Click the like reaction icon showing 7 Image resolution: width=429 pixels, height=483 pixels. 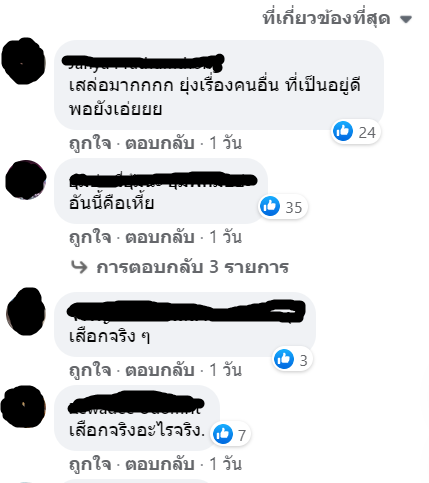click(223, 434)
